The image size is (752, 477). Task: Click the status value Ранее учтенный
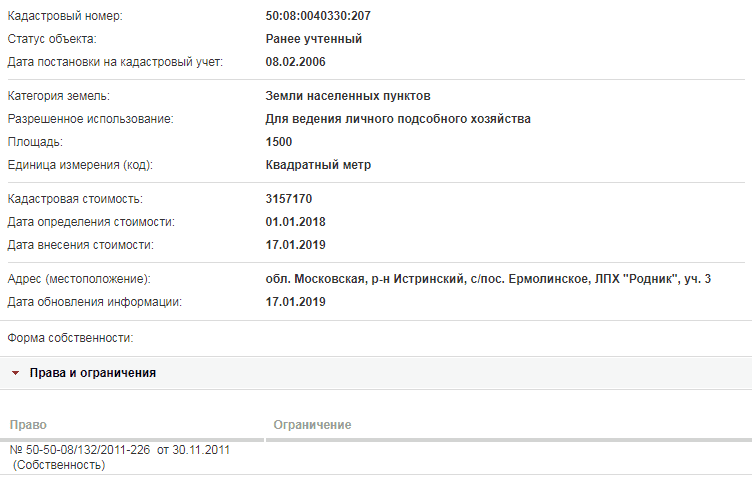tap(314, 39)
